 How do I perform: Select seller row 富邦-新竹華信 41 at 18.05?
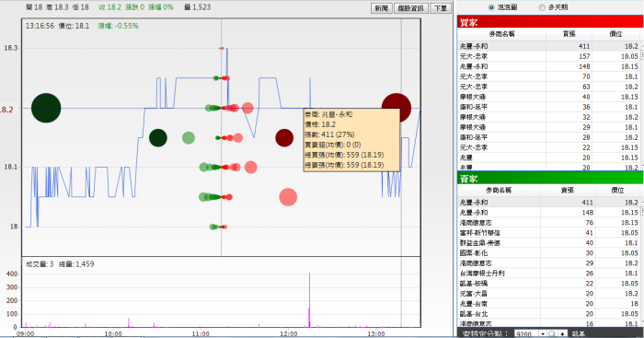coord(548,233)
